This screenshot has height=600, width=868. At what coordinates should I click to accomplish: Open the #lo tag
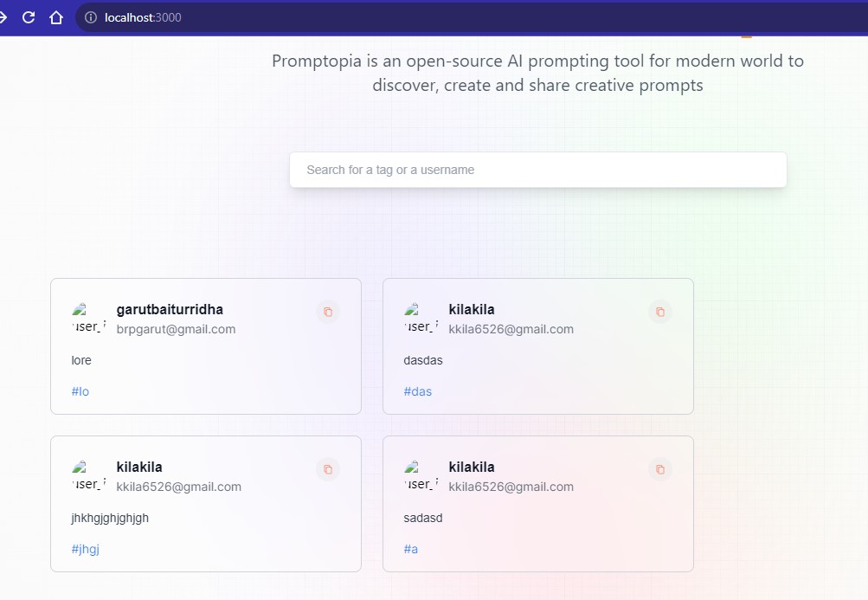[80, 391]
